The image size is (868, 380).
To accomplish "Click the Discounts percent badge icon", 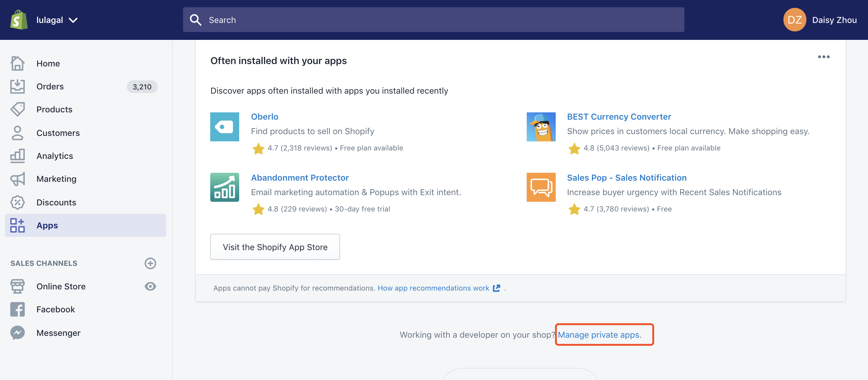I will point(18,202).
